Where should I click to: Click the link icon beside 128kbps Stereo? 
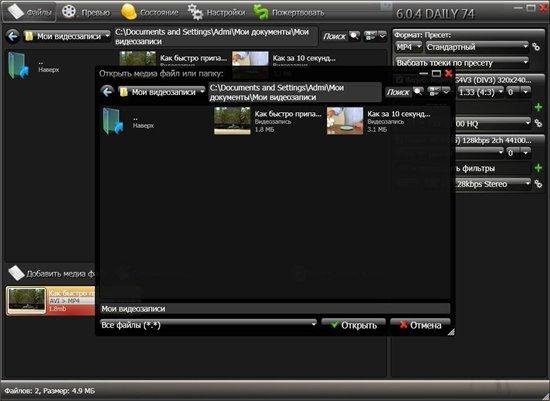pos(538,184)
